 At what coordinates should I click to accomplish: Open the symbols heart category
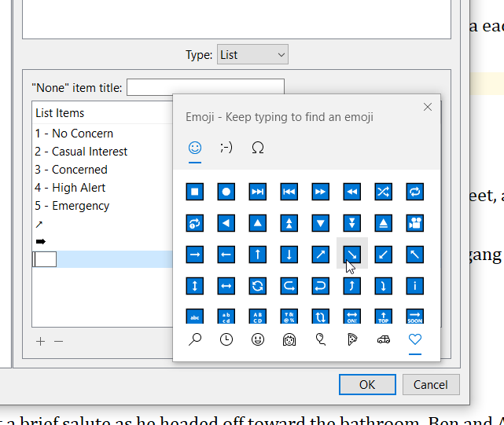point(415,339)
